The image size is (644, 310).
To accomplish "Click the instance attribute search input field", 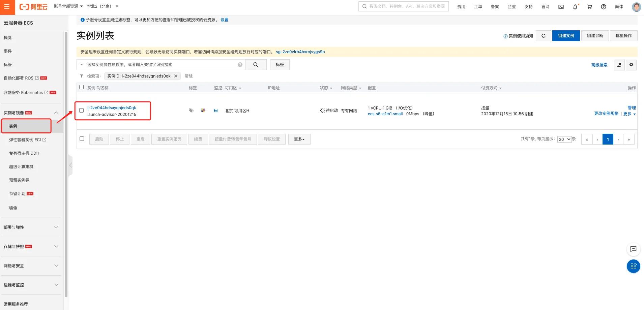I will [x=162, y=65].
